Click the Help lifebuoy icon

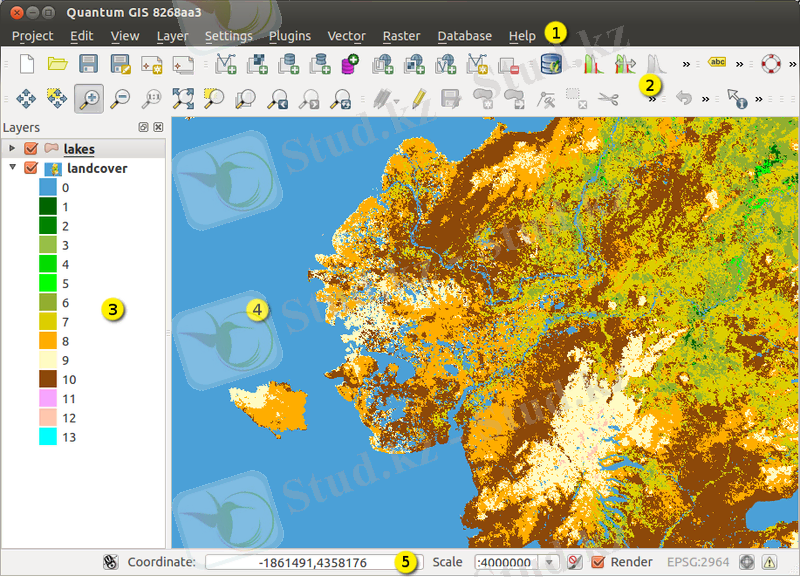pyautogui.click(x=769, y=65)
